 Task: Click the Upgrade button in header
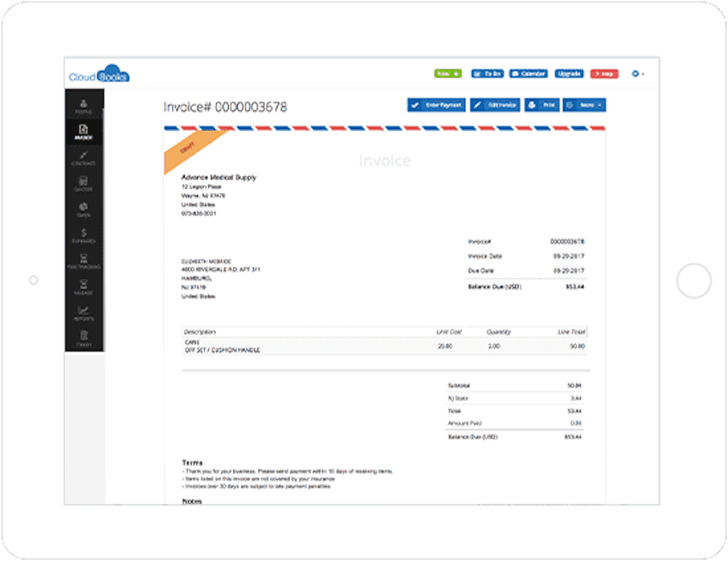coord(569,73)
